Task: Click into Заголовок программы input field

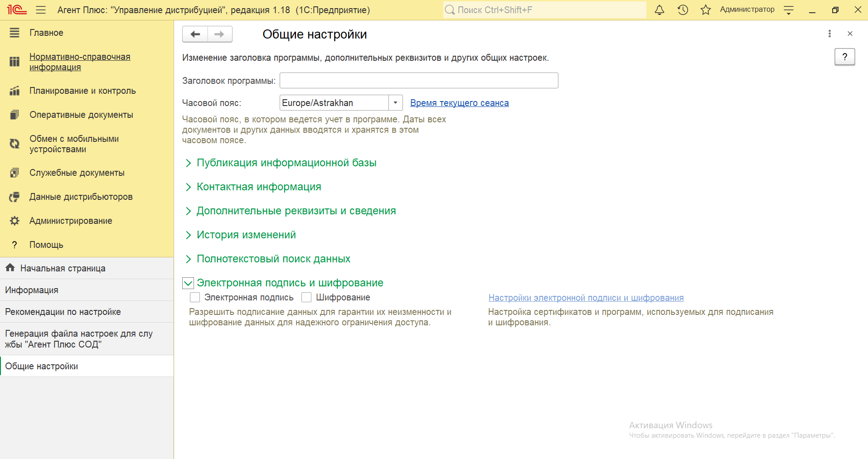Action: pos(419,81)
